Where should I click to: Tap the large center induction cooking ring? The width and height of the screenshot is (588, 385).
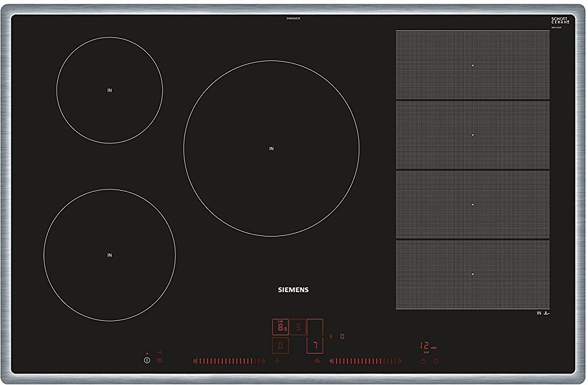click(x=271, y=148)
